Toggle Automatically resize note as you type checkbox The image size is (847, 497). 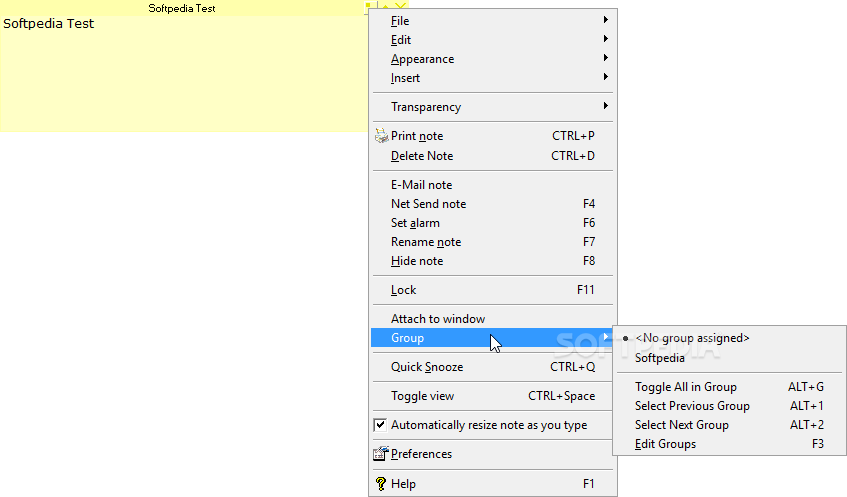[x=380, y=425]
